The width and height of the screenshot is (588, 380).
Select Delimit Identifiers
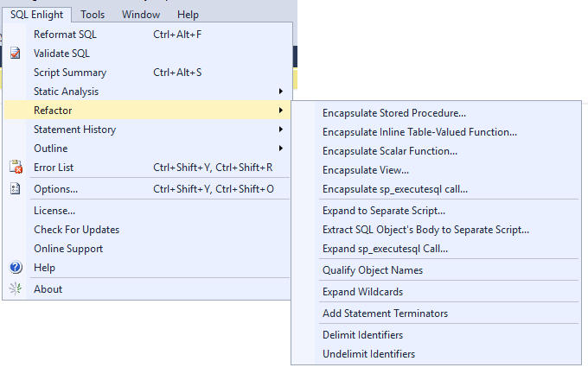pyautogui.click(x=436, y=335)
